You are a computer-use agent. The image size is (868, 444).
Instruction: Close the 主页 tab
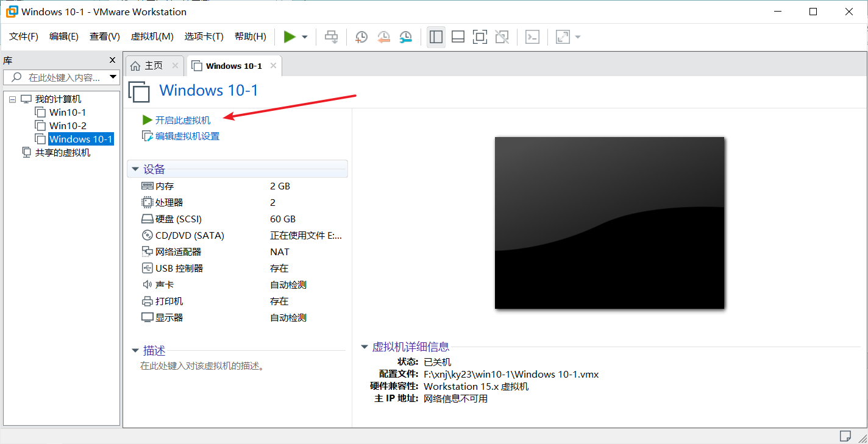[x=175, y=66]
